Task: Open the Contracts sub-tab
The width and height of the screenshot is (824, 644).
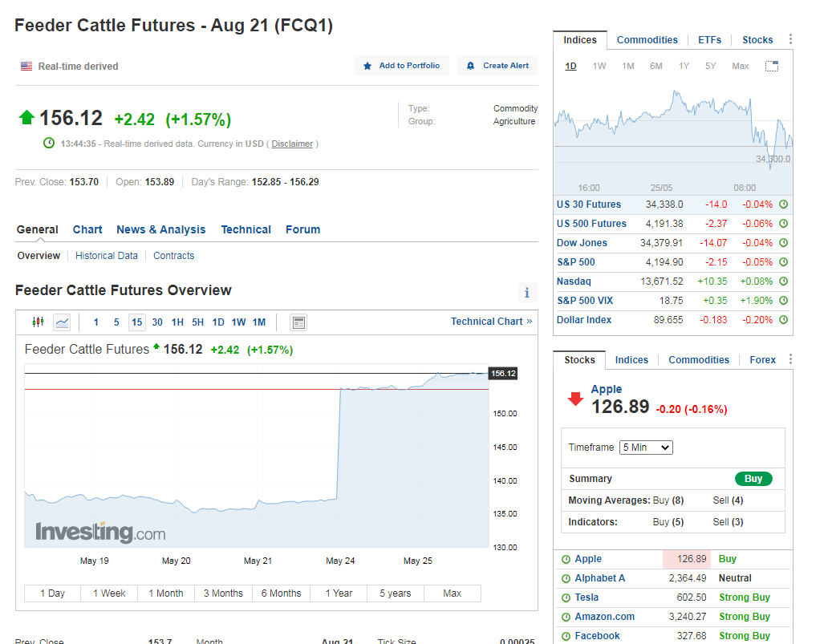Action: click(x=174, y=256)
